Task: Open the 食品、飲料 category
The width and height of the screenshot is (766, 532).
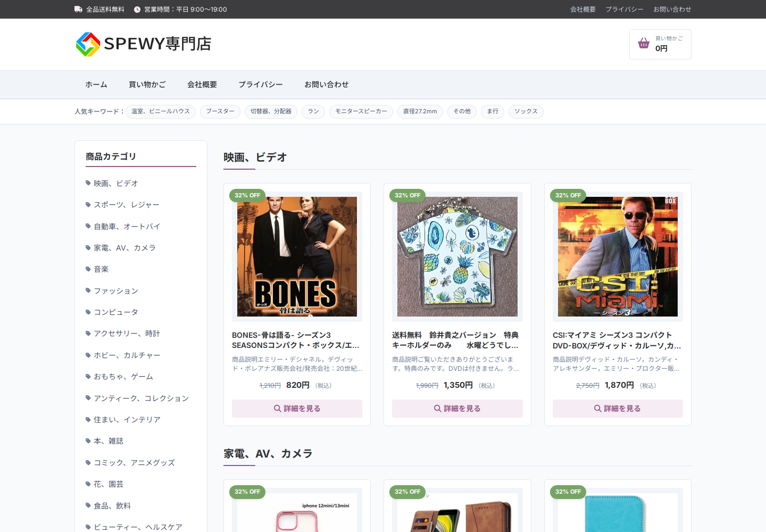Action: pyautogui.click(x=112, y=505)
